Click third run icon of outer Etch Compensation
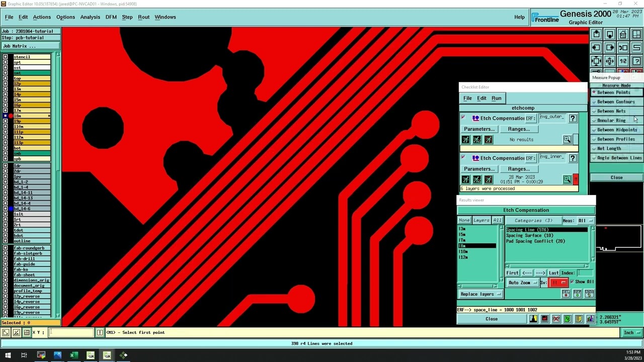This screenshot has height=362, width=644. tap(488, 140)
